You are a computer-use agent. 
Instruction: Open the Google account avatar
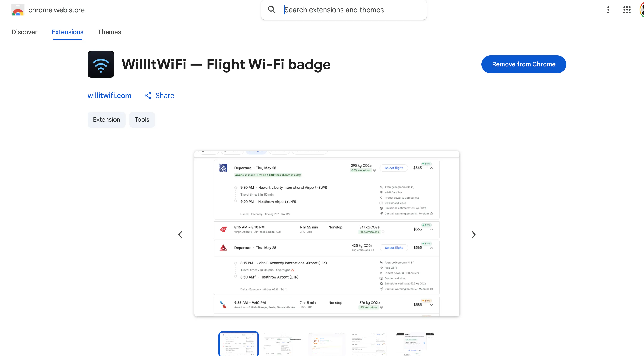point(642,10)
